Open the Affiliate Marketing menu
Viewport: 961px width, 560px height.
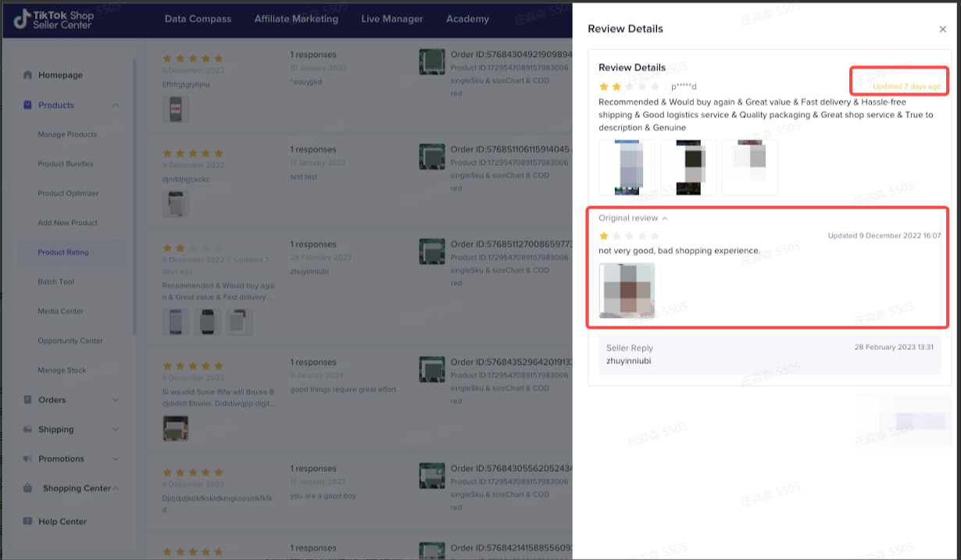[x=296, y=19]
